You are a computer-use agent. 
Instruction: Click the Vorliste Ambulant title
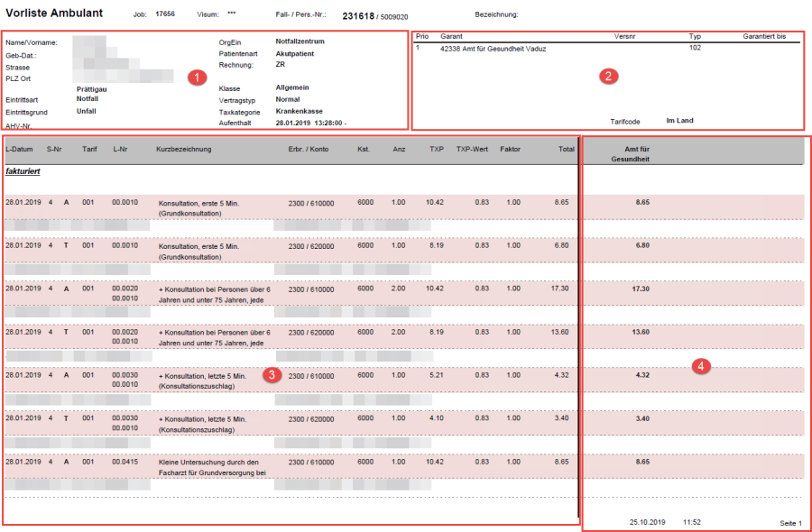click(x=54, y=14)
